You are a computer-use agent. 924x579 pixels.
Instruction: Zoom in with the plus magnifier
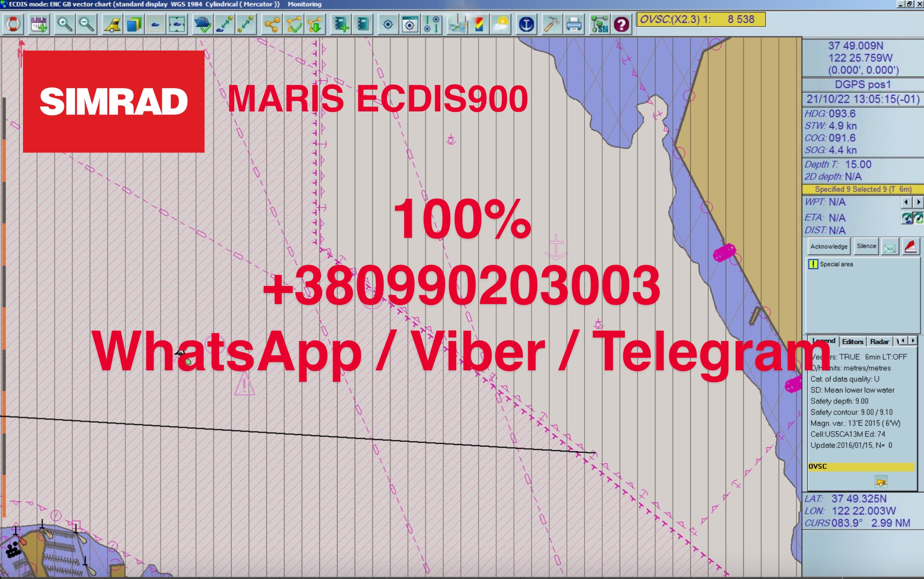coord(64,25)
